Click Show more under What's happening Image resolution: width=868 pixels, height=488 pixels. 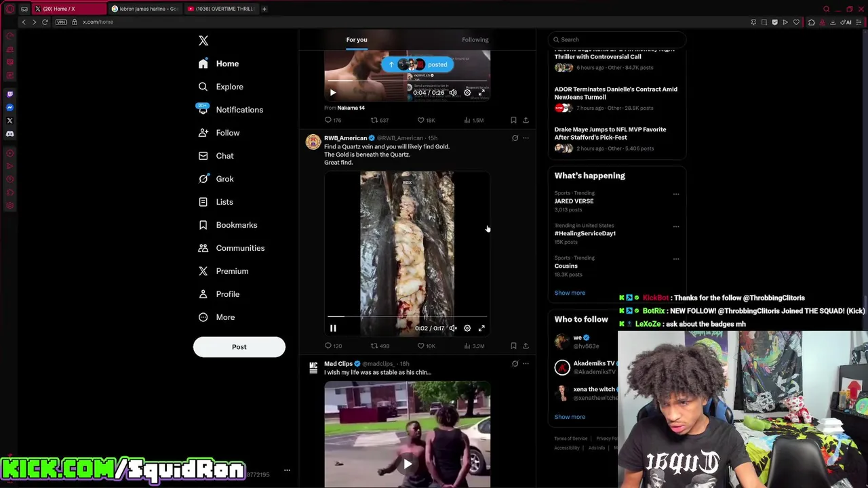pyautogui.click(x=570, y=293)
